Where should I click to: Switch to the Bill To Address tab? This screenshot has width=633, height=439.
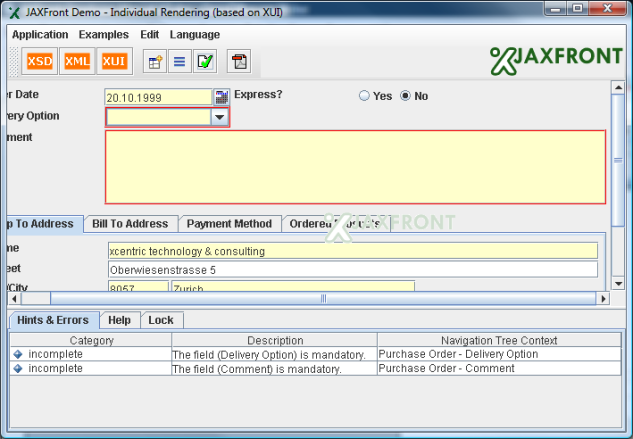(130, 224)
